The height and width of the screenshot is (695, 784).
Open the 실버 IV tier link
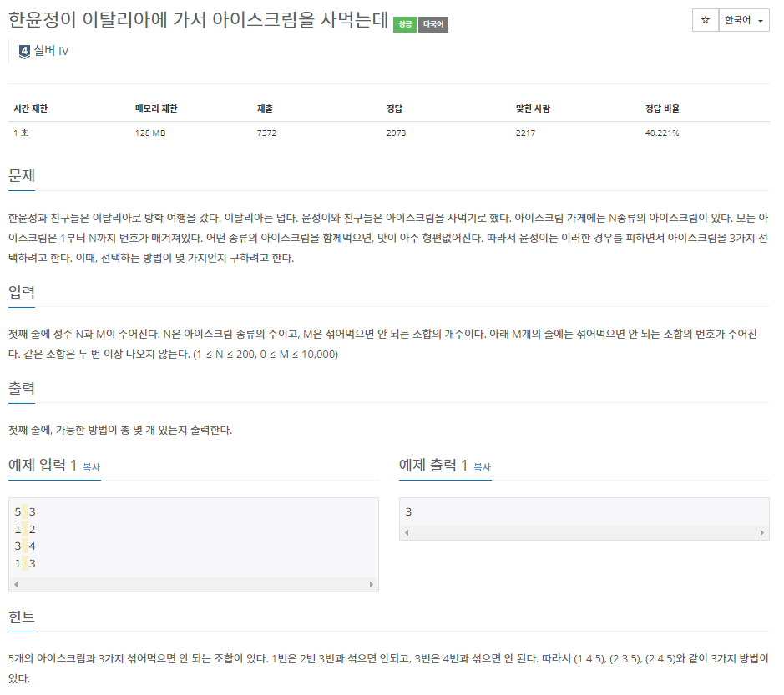click(51, 51)
